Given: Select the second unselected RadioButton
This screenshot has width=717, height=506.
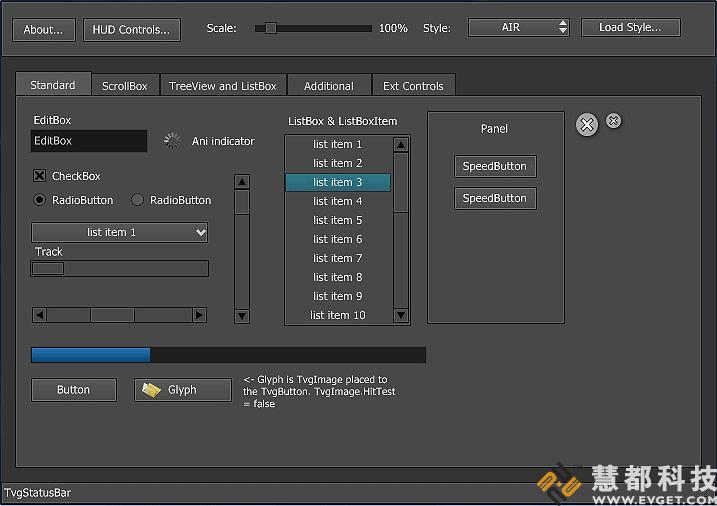Looking at the screenshot, I should [137, 200].
